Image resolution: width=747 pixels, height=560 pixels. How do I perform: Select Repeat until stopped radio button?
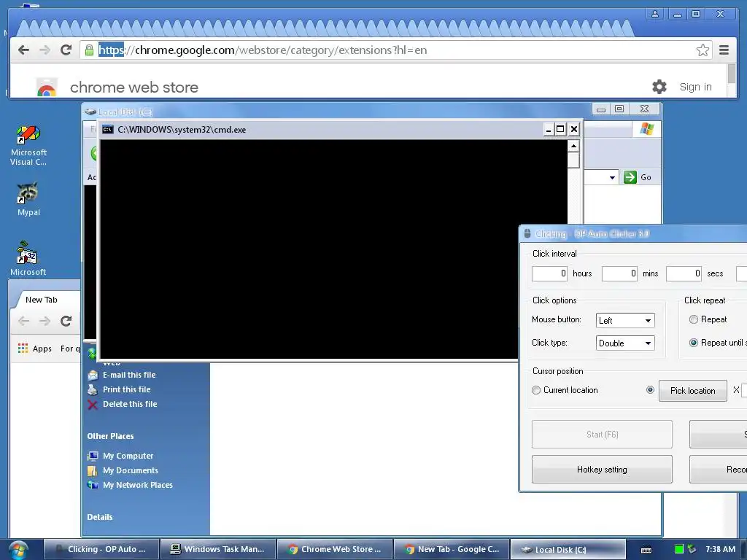click(694, 343)
